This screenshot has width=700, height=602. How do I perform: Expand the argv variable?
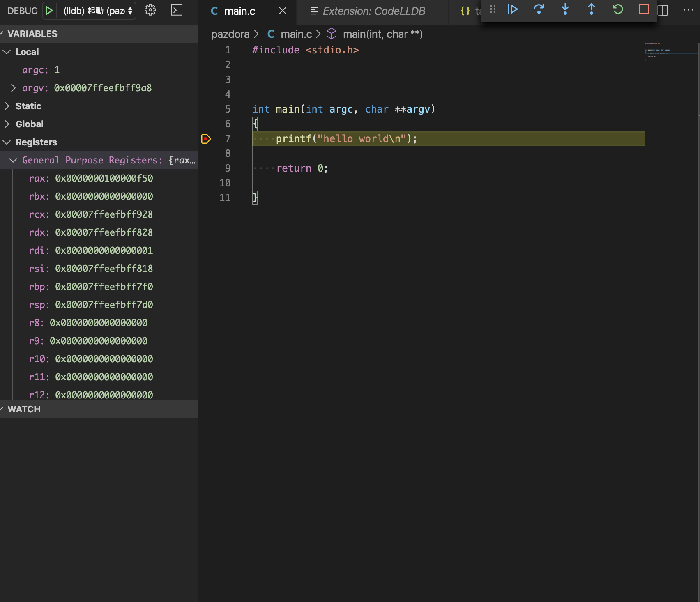pyautogui.click(x=14, y=88)
